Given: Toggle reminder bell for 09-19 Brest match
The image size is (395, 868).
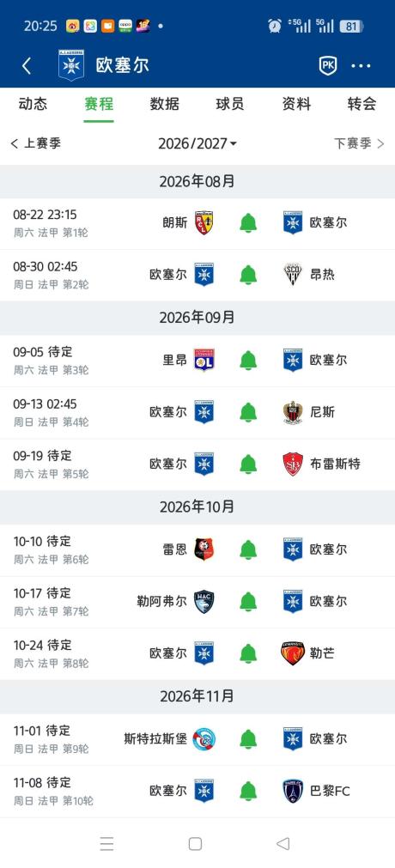Looking at the screenshot, I should point(248,464).
